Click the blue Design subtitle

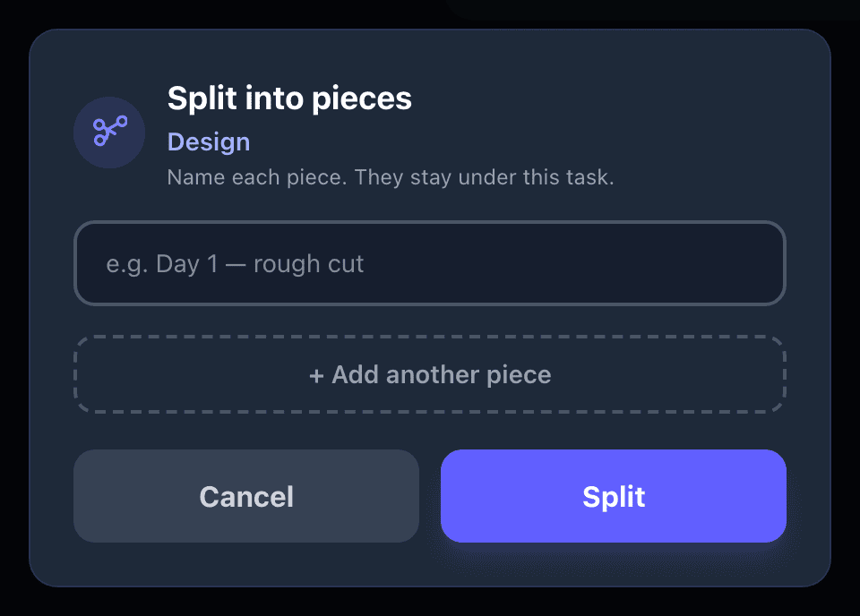pyautogui.click(x=209, y=142)
